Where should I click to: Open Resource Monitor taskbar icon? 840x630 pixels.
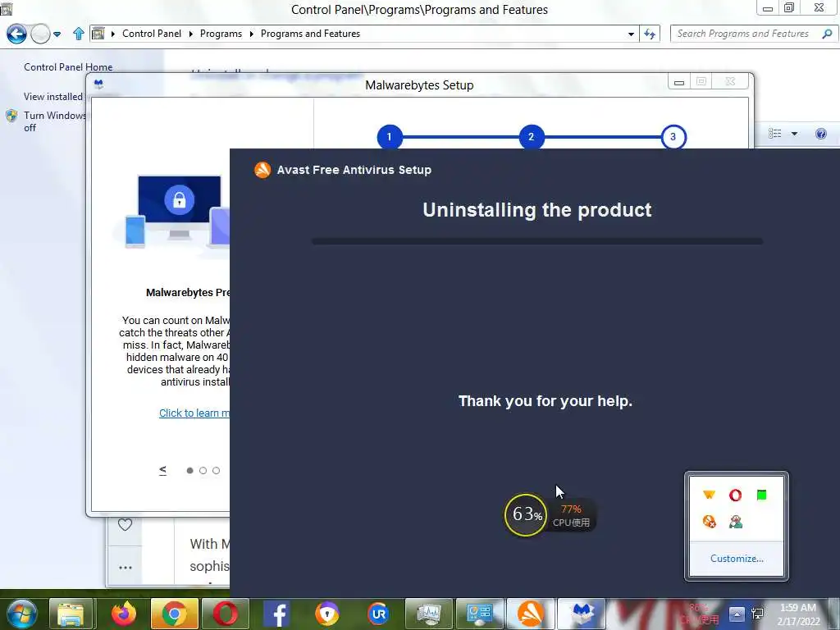point(429,614)
